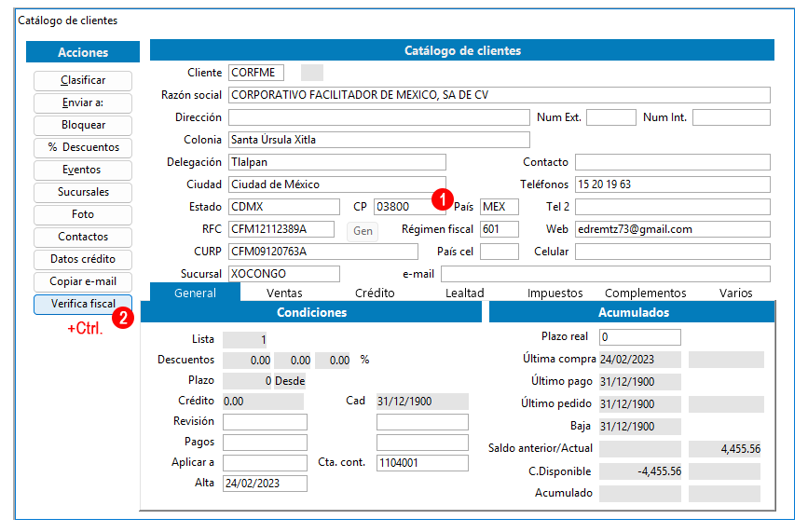This screenshot has width=808, height=532.
Task: Click the Ciudad field
Action: tap(337, 184)
